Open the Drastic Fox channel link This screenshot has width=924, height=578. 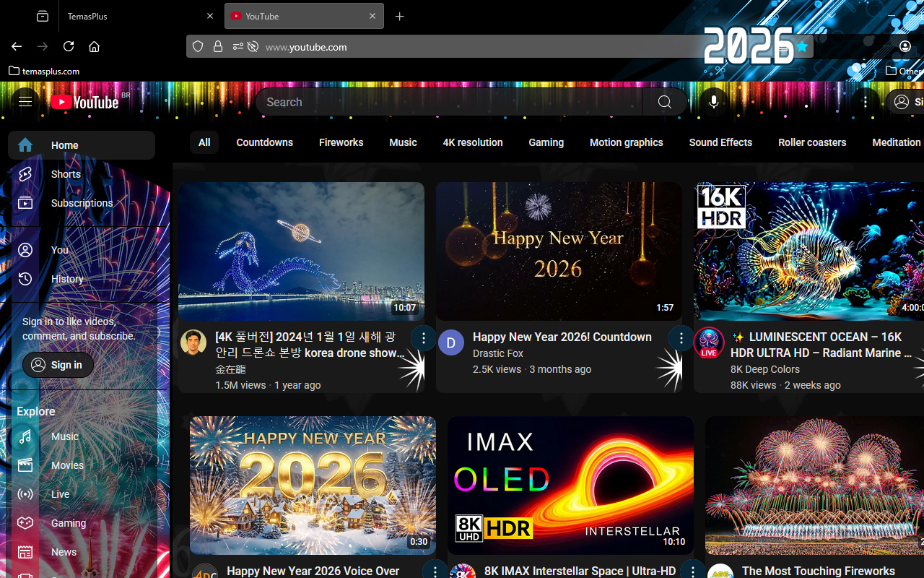pyautogui.click(x=498, y=353)
